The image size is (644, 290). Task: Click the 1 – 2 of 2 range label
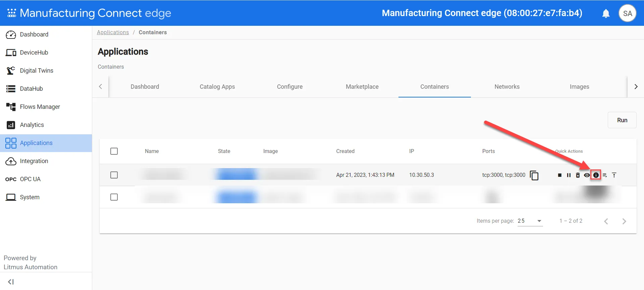[571, 221]
